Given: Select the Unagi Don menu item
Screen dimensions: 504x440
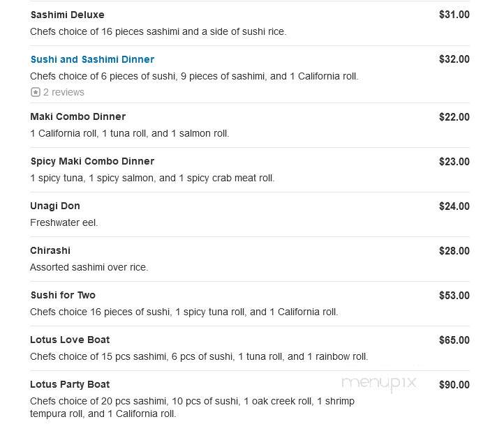Looking at the screenshot, I should click(55, 206).
